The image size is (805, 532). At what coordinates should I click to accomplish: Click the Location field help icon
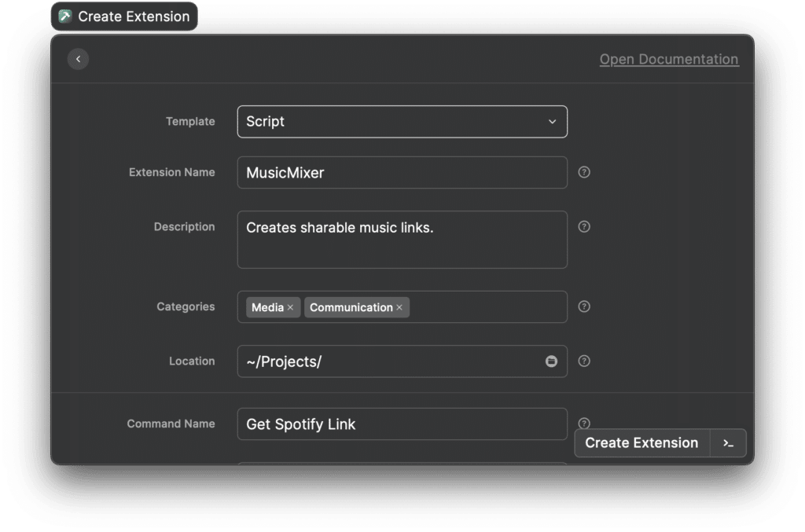coord(584,361)
